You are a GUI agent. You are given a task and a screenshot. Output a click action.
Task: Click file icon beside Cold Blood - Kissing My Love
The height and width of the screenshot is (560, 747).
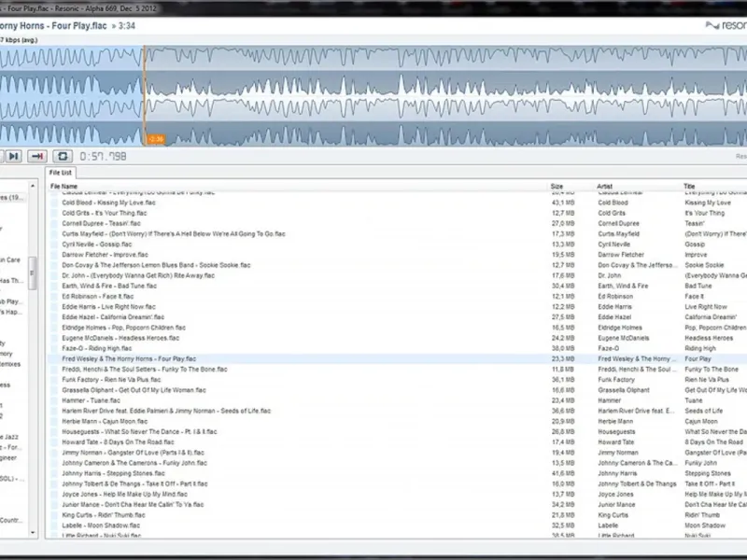(54, 203)
